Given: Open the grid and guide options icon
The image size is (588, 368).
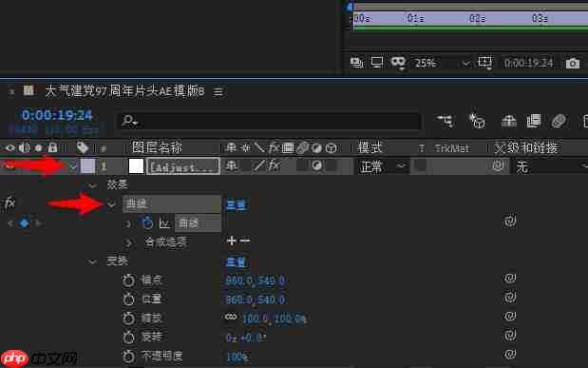Looking at the screenshot, I should pyautogui.click(x=484, y=63).
